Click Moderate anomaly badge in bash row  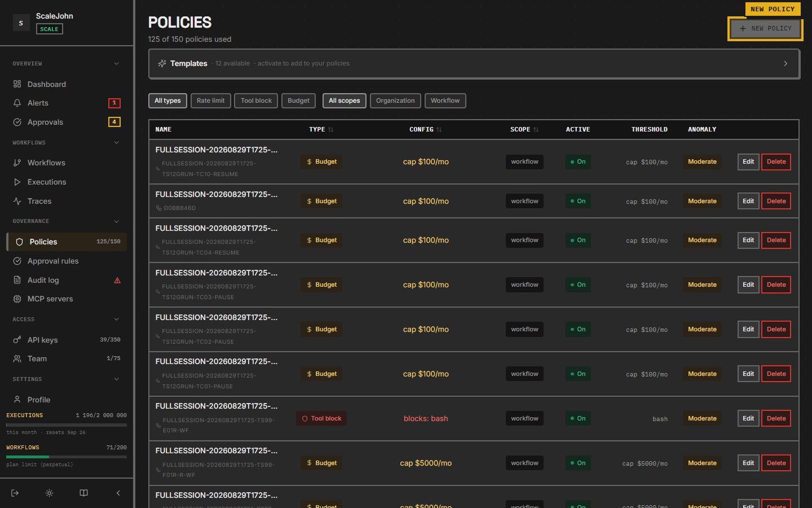click(702, 418)
